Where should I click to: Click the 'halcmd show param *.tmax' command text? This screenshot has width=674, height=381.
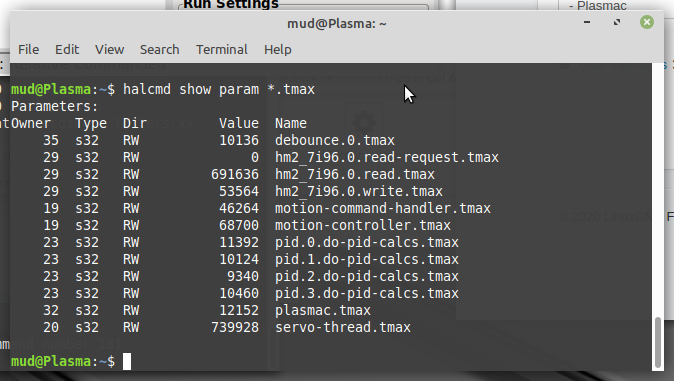coord(219,89)
